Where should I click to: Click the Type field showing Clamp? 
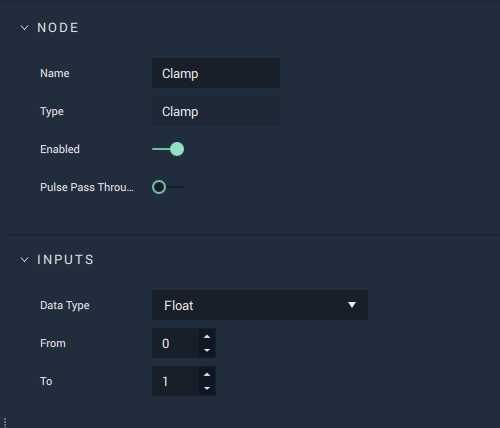click(216, 111)
